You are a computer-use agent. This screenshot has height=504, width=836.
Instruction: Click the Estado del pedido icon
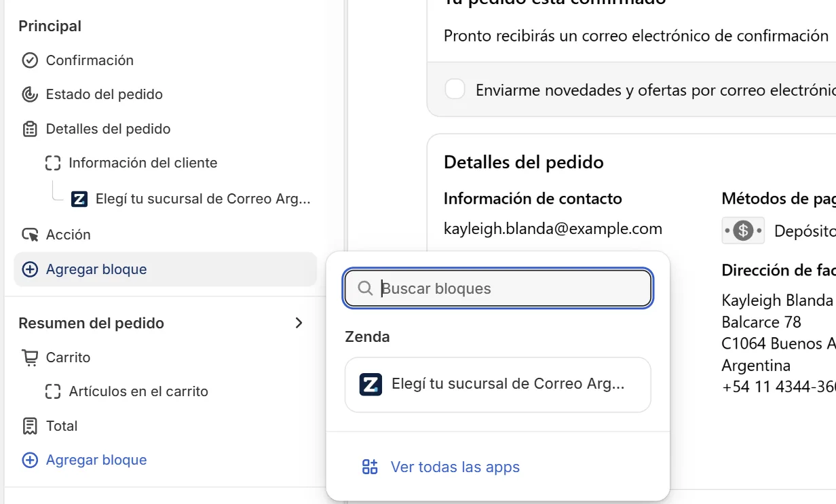[x=30, y=94]
